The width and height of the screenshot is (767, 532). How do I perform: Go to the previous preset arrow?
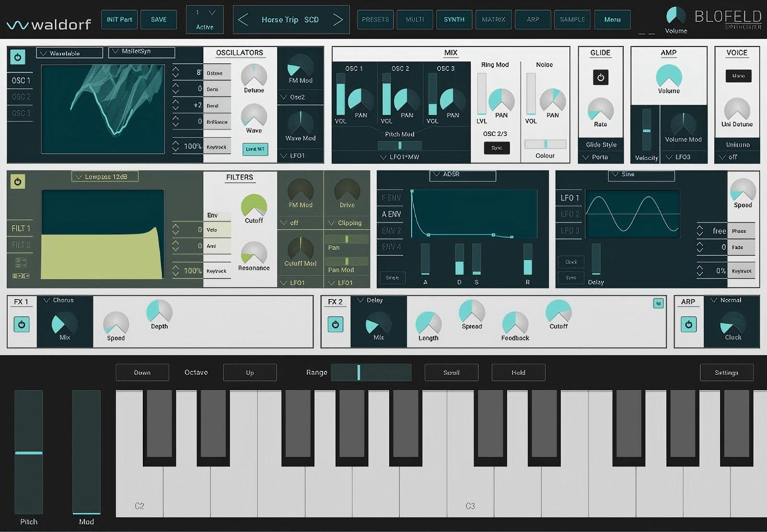pyautogui.click(x=243, y=20)
